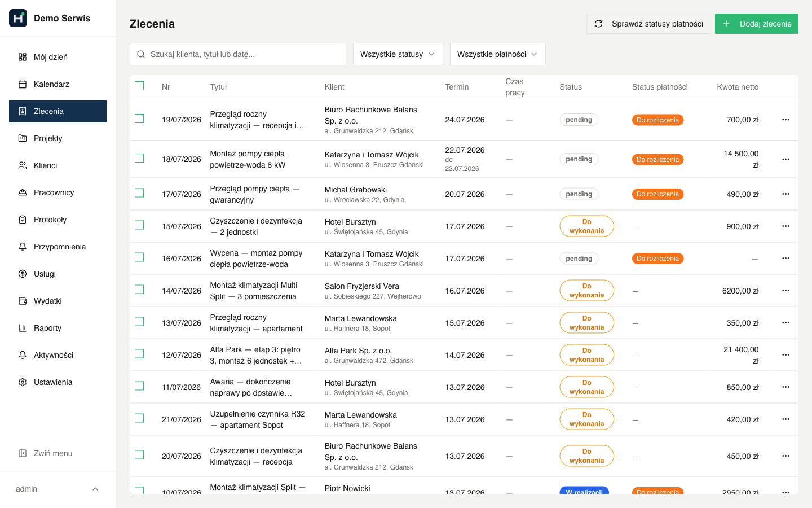Expand the Wszystkie płatności filter
812x508 pixels.
tap(498, 54)
